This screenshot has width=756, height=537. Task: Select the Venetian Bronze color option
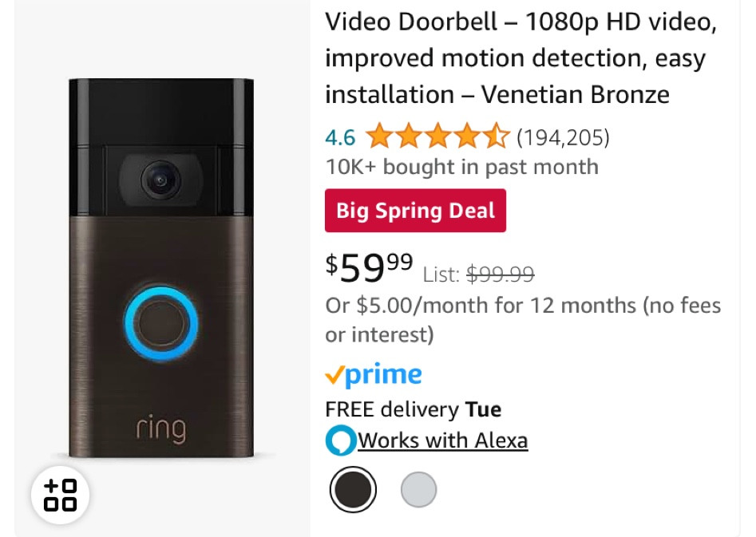coord(353,488)
